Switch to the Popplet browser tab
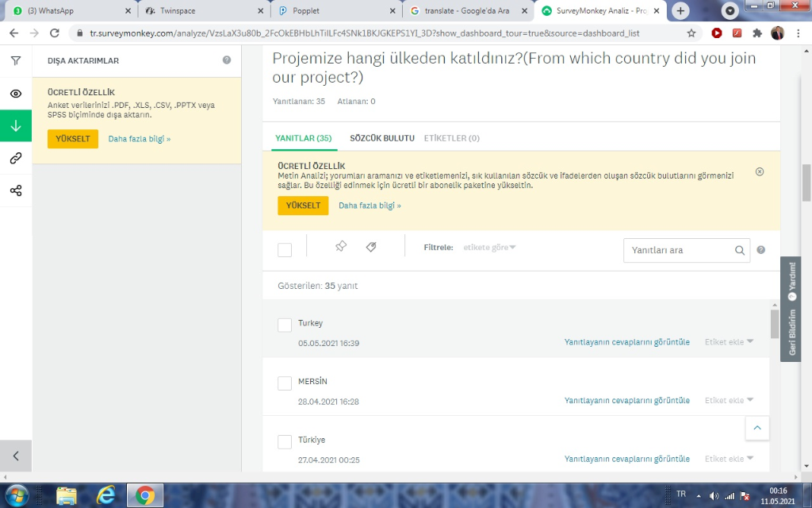Screen dimensions: 812x508 [336, 11]
